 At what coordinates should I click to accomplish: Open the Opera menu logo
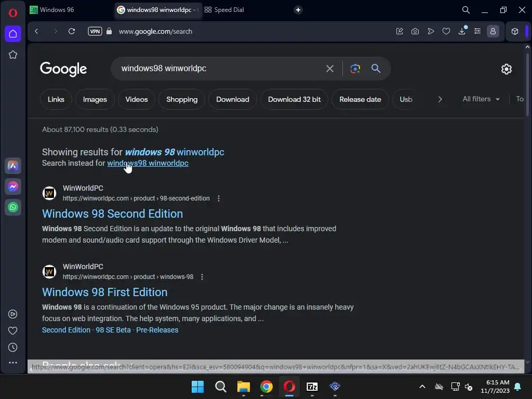[x=13, y=13]
